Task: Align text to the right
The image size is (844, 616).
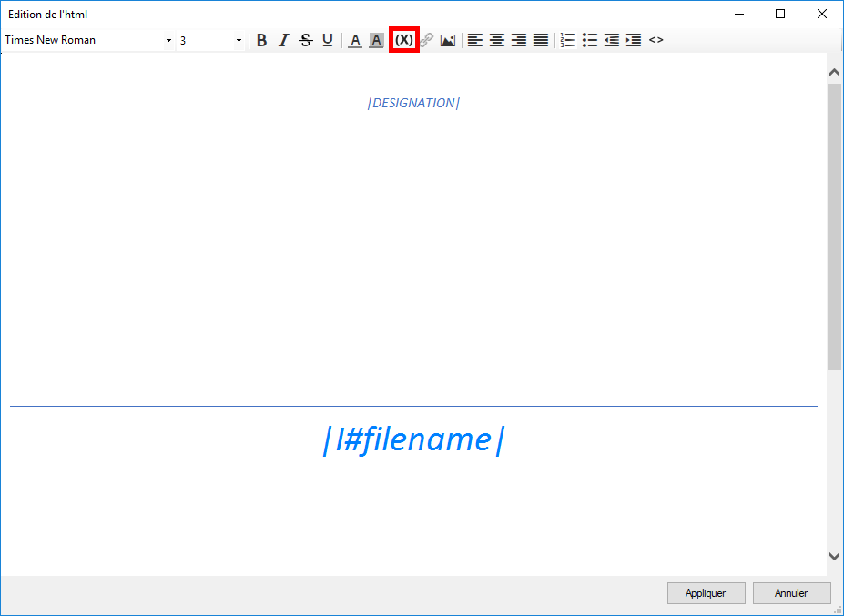Action: click(x=519, y=40)
